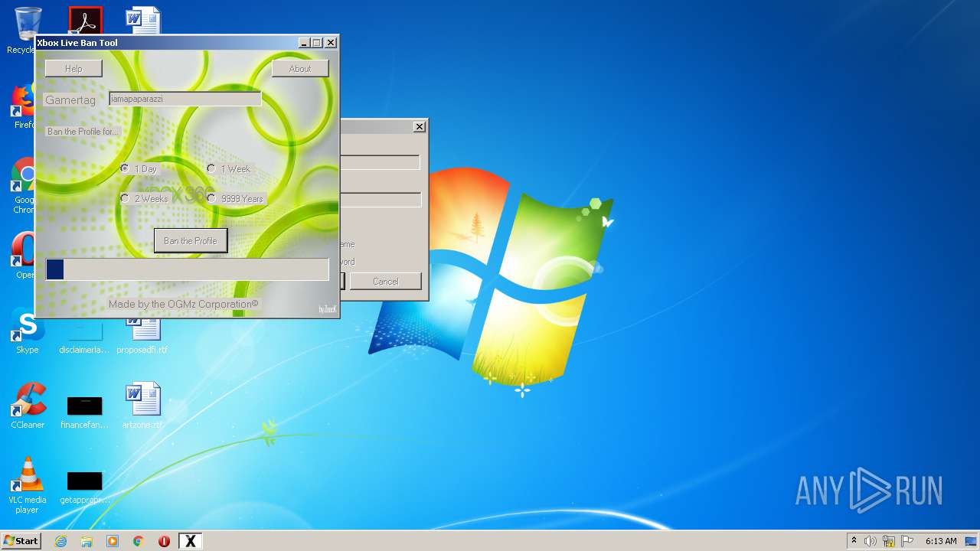Image resolution: width=980 pixels, height=551 pixels.
Task: Open the network tray icon
Action: pyautogui.click(x=889, y=541)
